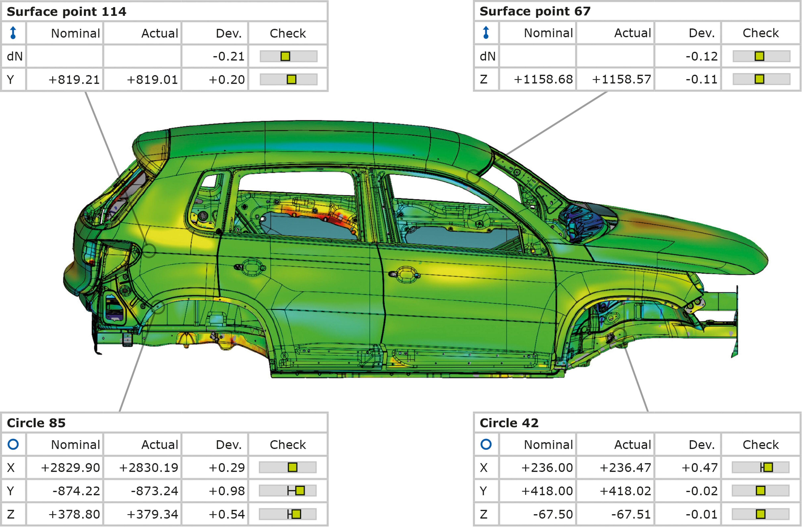
Task: Click the blue circle icon in Circle 85 table
Action: [x=13, y=445]
